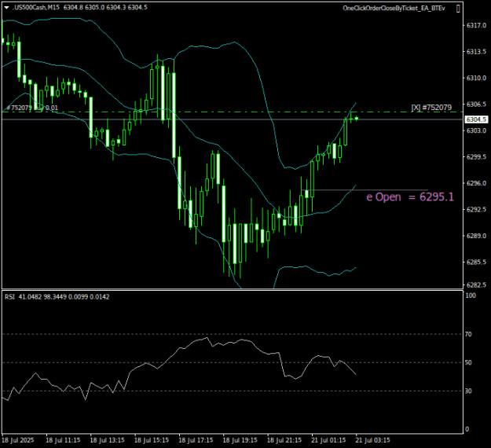Click the 18 Jul 17:15 time axis label
This screenshot has height=448, width=491.
[196, 440]
